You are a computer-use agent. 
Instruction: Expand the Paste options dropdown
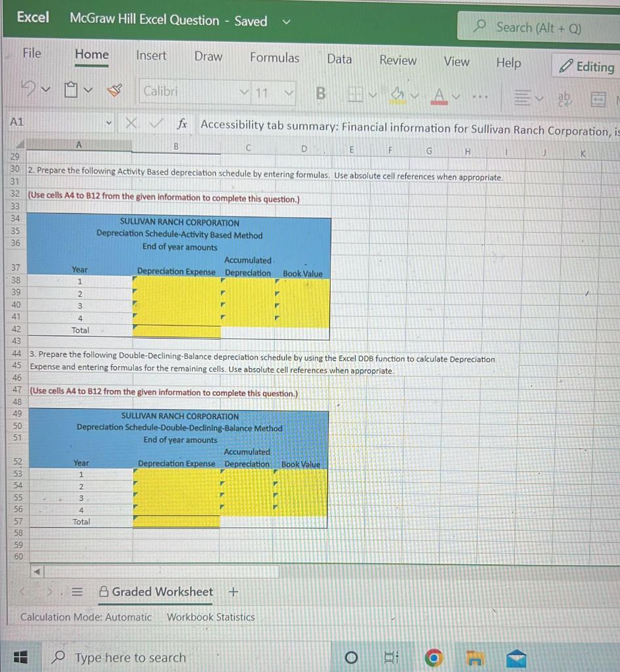tap(88, 90)
